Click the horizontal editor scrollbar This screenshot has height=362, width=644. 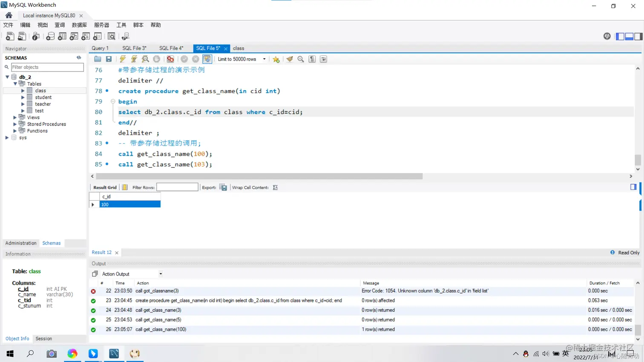[259, 176]
